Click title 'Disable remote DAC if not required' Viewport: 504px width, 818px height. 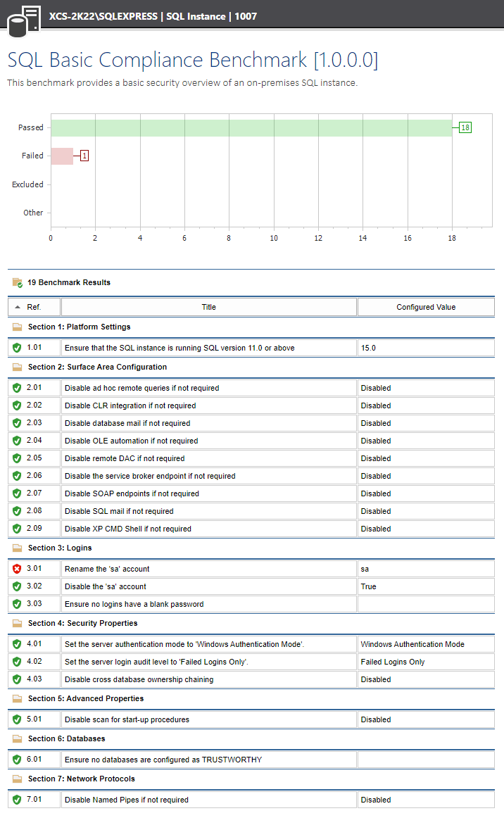click(125, 458)
